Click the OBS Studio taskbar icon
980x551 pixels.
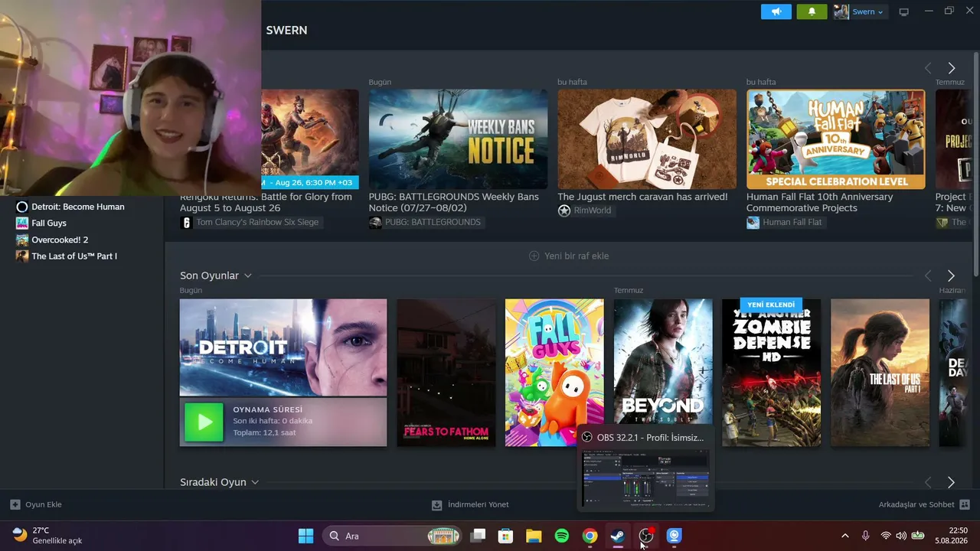[x=646, y=536]
